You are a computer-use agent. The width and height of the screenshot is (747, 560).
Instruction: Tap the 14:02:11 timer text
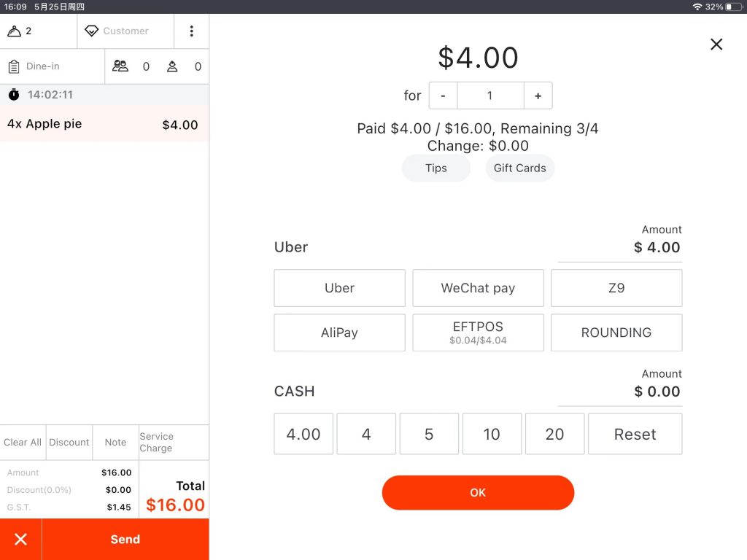tap(50, 95)
